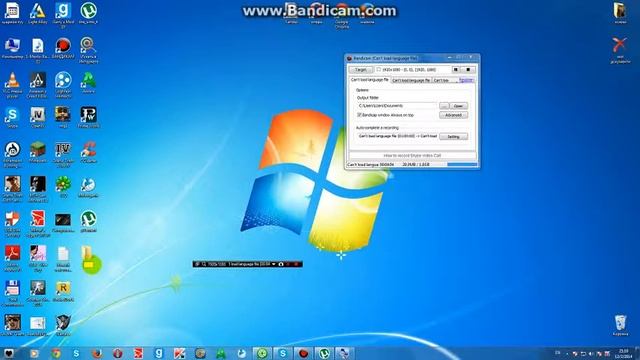Click the blue storage bar in Bandicam's status bar
The width and height of the screenshot is (640, 360).
coord(462,164)
